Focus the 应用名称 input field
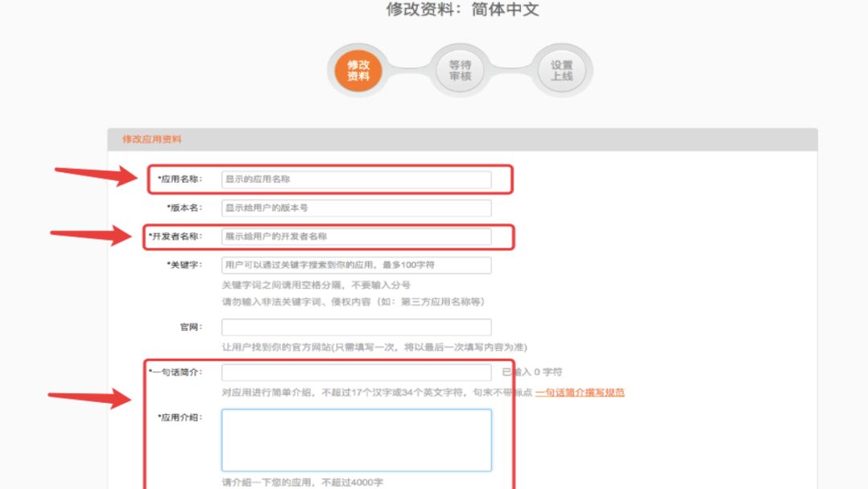The height and width of the screenshot is (489, 868). [356, 179]
